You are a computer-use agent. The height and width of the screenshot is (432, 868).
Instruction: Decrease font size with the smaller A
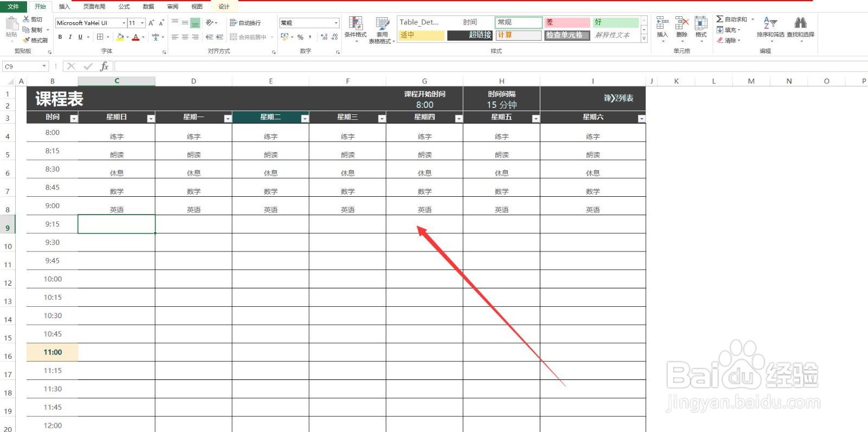161,23
